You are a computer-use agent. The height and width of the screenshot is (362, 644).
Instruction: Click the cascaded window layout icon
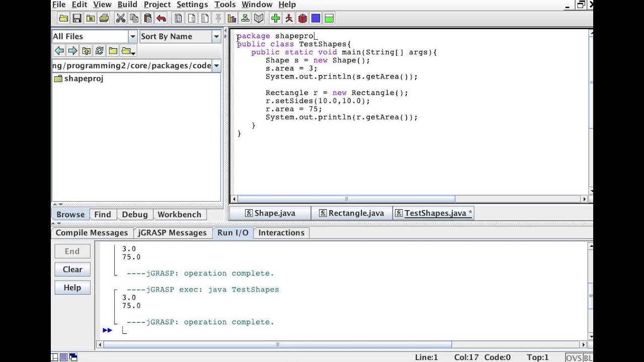[72, 357]
